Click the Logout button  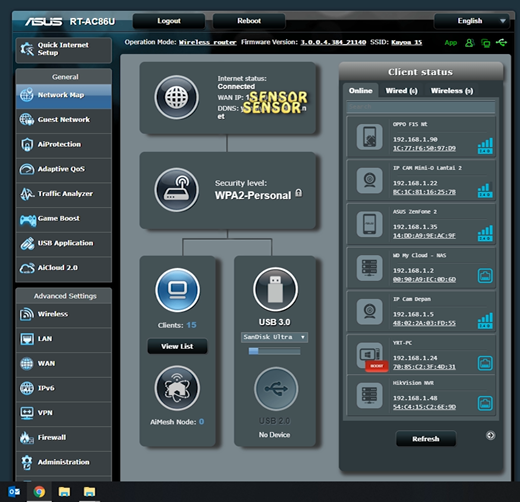[169, 21]
